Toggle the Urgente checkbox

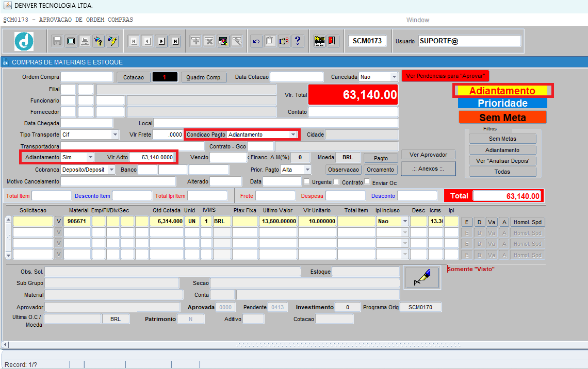[x=307, y=181]
